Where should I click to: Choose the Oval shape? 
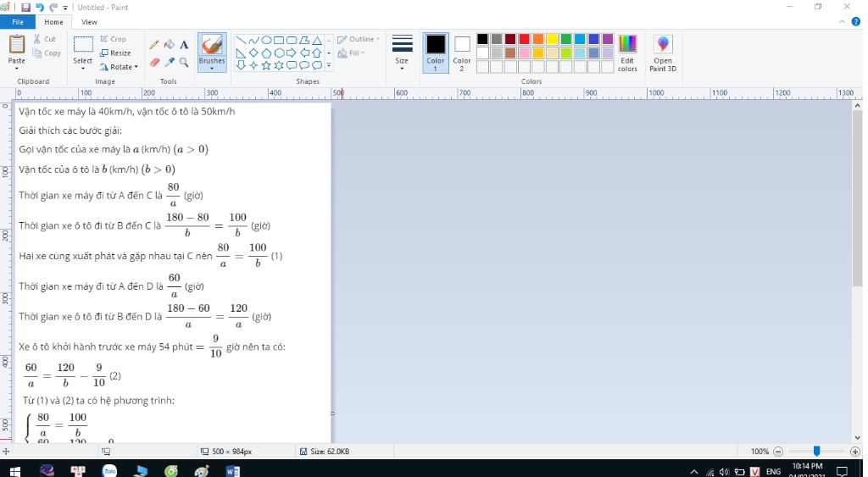(266, 41)
